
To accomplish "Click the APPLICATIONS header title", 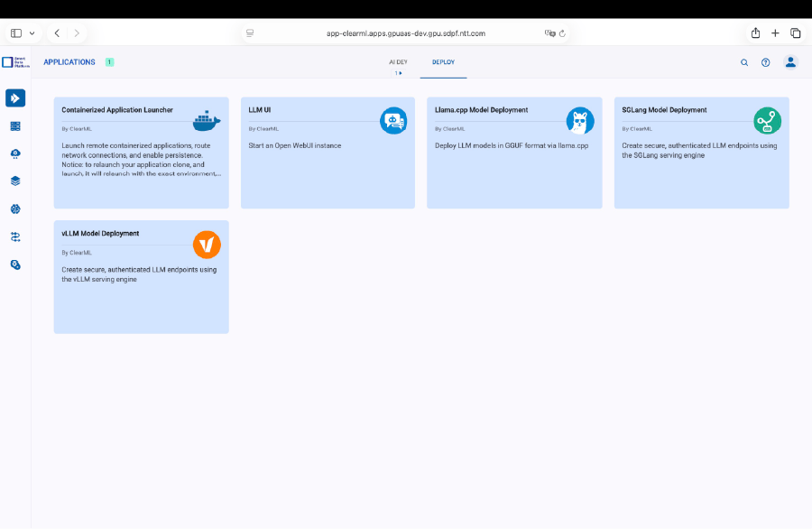I will click(x=69, y=62).
